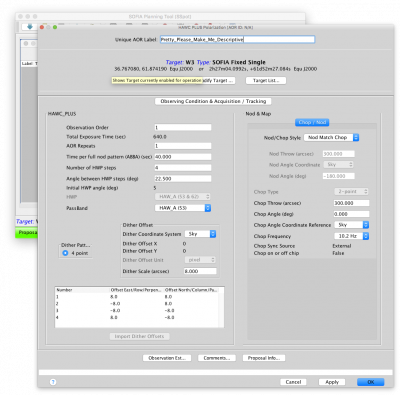
Task: Open the Nod/Chop Style dropdown
Action: (331, 137)
